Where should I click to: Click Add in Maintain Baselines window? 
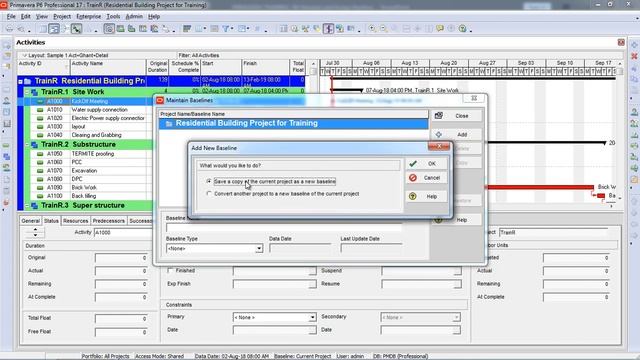[x=456, y=134]
